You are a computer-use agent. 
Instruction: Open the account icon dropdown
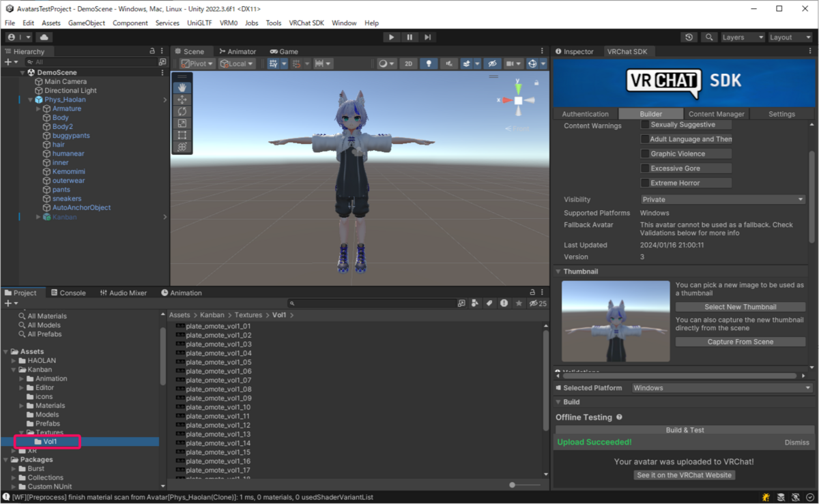[x=18, y=38]
